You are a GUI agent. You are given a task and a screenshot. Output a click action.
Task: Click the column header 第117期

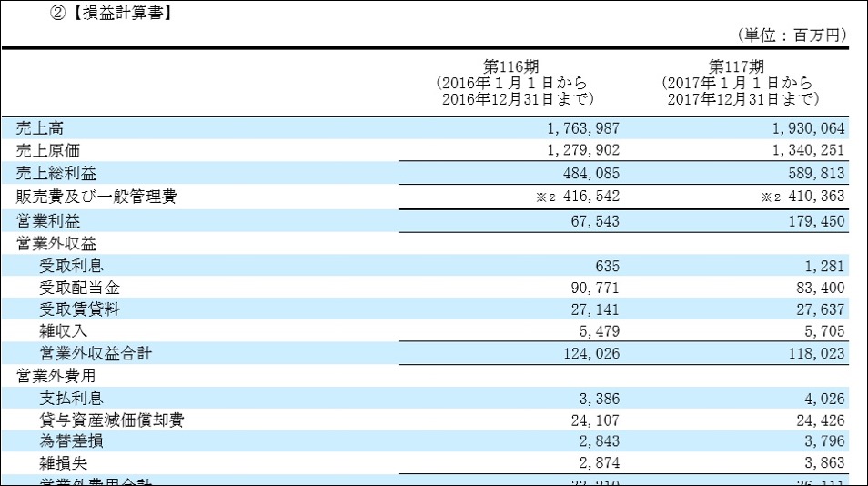coord(736,67)
